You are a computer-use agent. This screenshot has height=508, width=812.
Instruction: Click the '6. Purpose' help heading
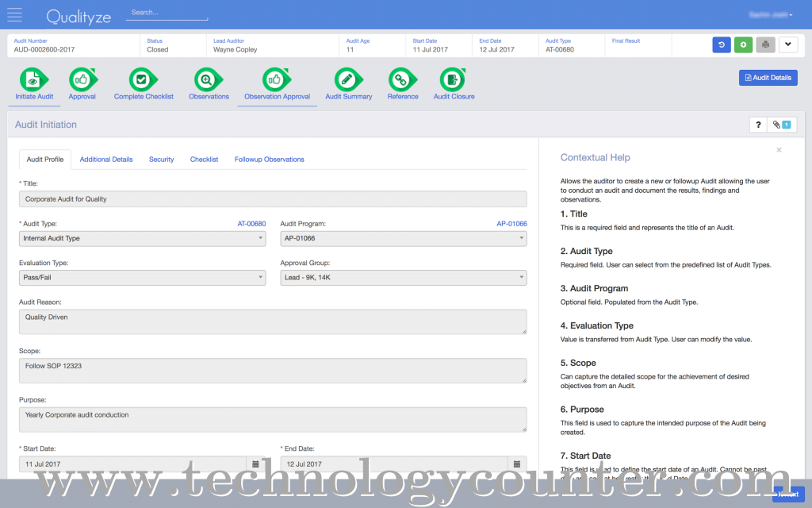[x=582, y=410]
